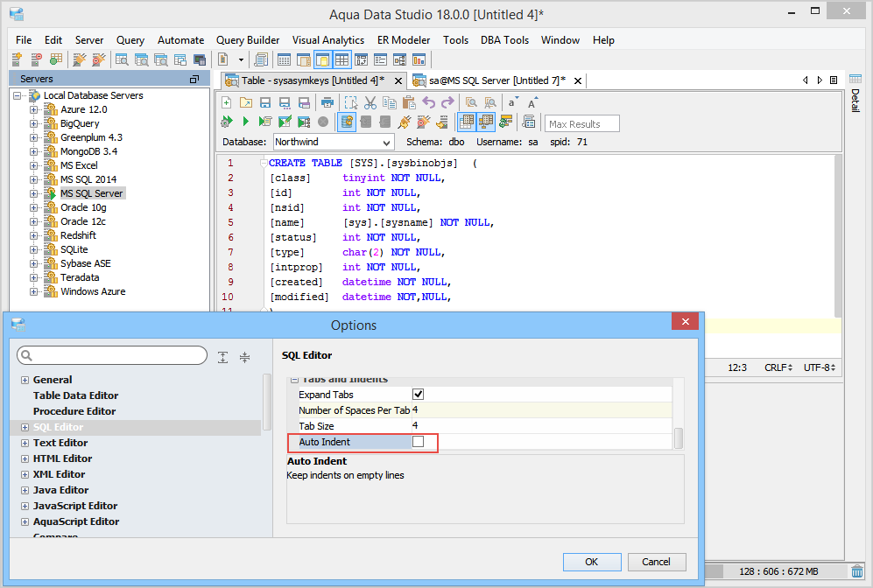Click the Connect plug icon in query toolbar

click(405, 122)
